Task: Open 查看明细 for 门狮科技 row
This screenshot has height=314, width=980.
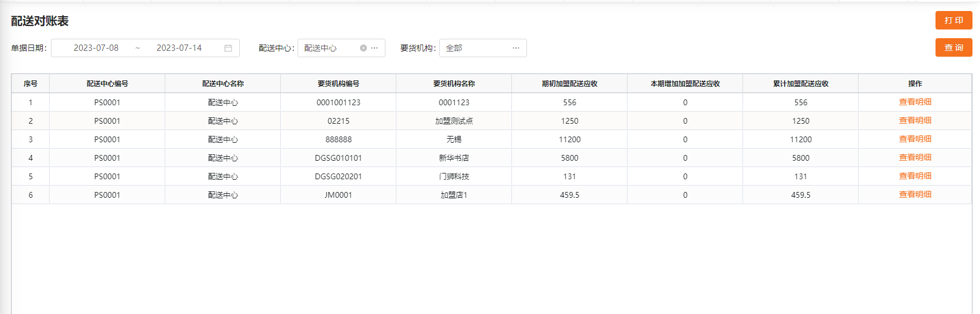Action: pos(915,176)
